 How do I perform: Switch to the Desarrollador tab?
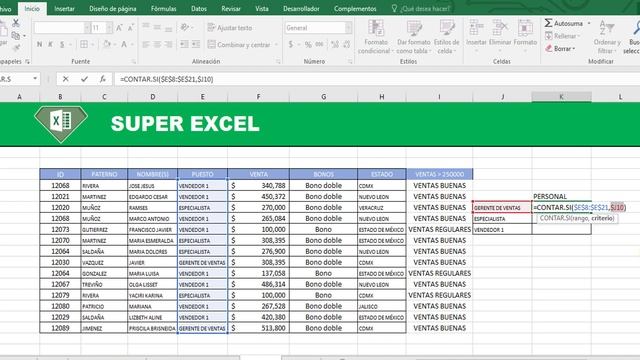point(301,9)
